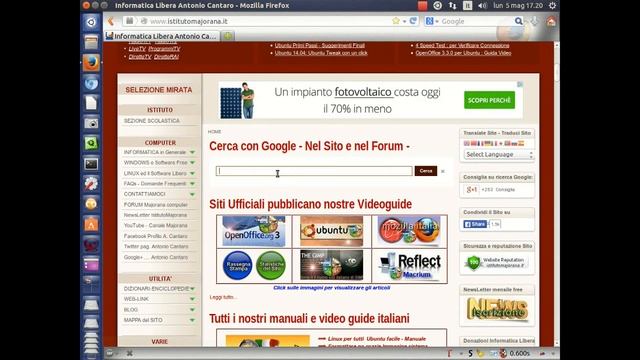Click the SCOPRI PERCHÉ ad button

click(489, 100)
